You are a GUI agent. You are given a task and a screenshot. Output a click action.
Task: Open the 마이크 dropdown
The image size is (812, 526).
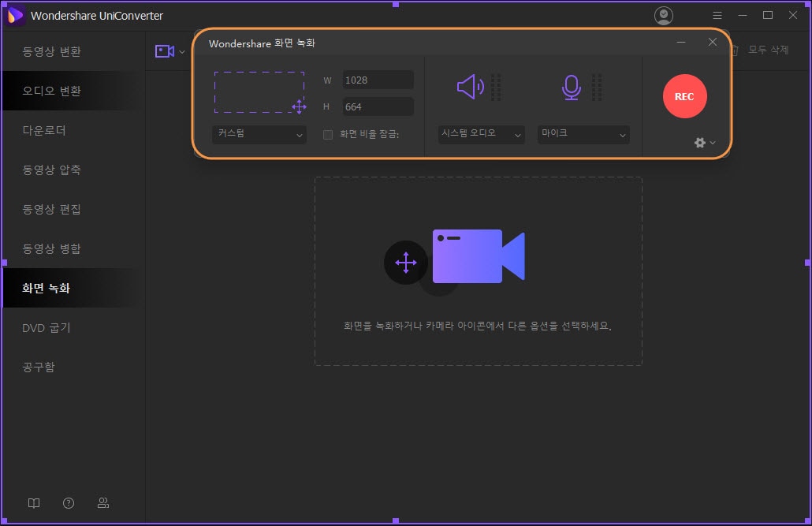(583, 134)
